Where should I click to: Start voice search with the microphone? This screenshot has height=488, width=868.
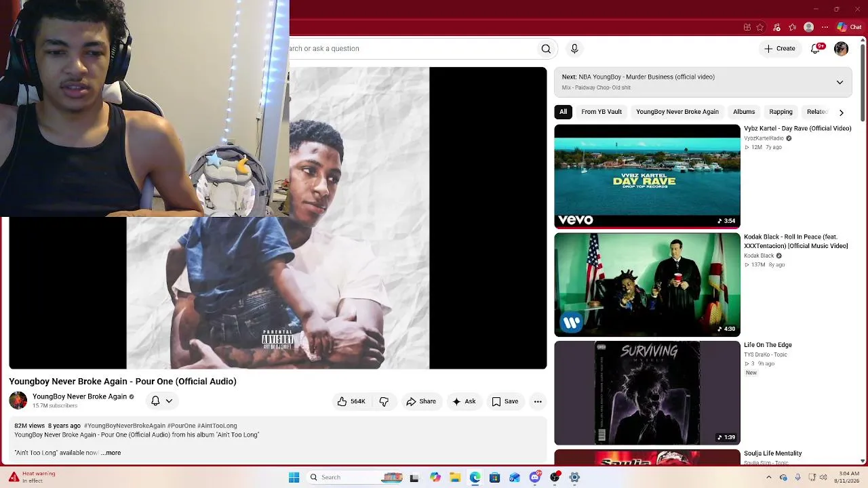click(574, 49)
